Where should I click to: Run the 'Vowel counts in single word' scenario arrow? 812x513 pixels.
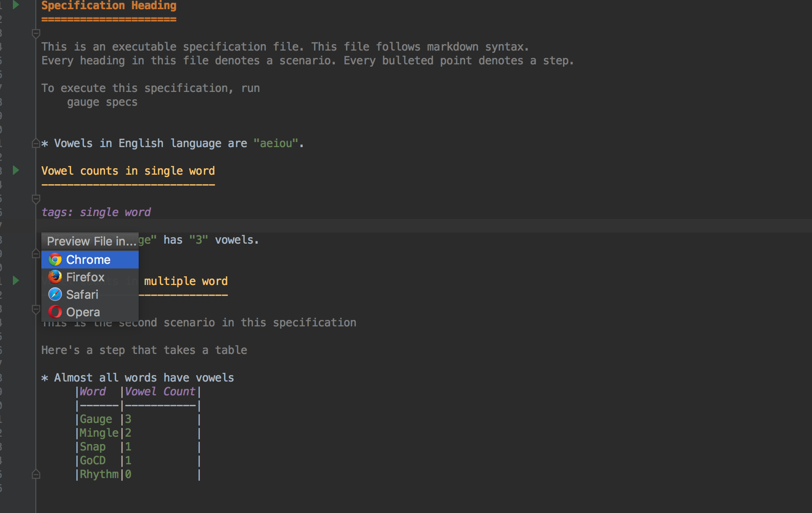click(x=16, y=170)
